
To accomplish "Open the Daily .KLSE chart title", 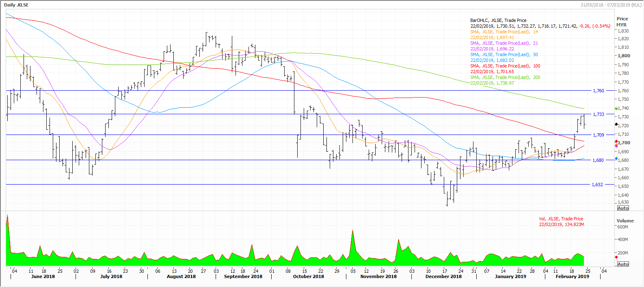I will (x=16, y=5).
